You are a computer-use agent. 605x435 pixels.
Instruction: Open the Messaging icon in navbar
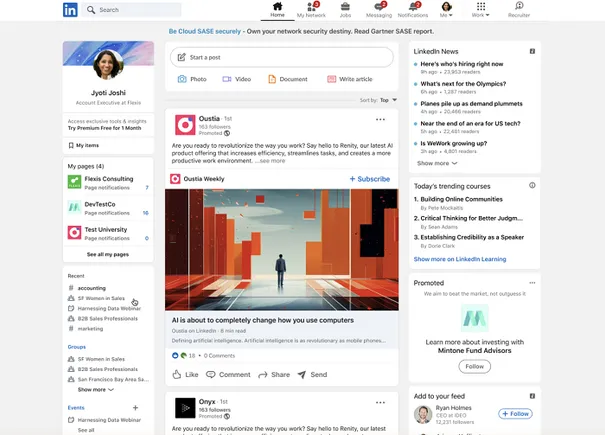tap(379, 10)
